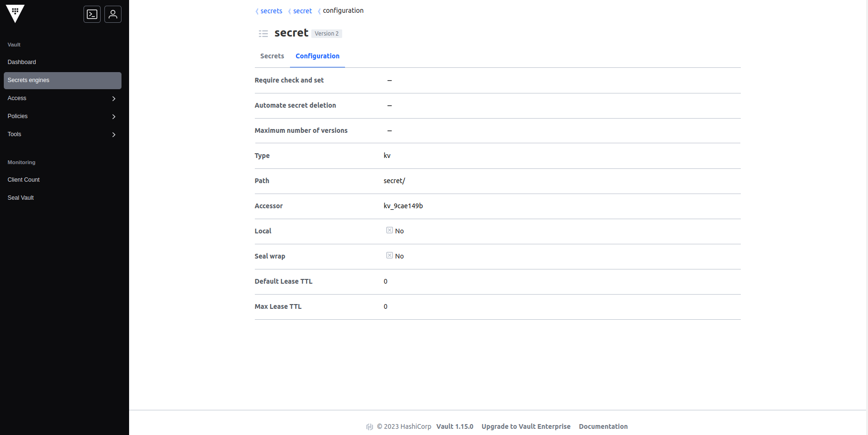Open the user account icon in the header
The height and width of the screenshot is (435, 868).
[x=112, y=14]
